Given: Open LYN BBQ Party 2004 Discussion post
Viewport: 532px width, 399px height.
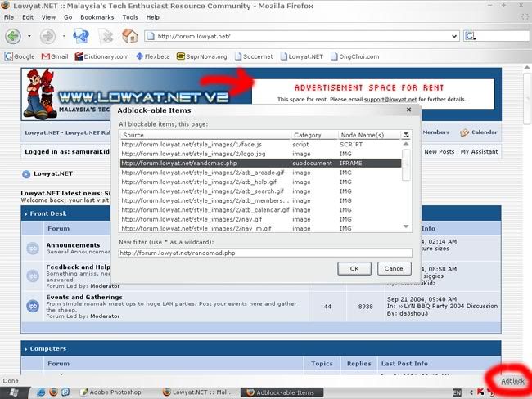Looking at the screenshot, I should (451, 306).
